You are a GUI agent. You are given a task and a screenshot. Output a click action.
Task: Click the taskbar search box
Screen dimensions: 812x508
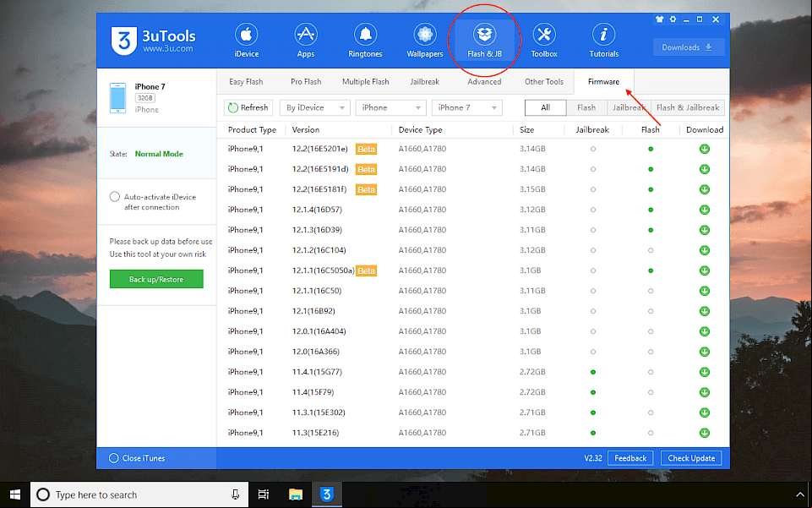pos(139,495)
